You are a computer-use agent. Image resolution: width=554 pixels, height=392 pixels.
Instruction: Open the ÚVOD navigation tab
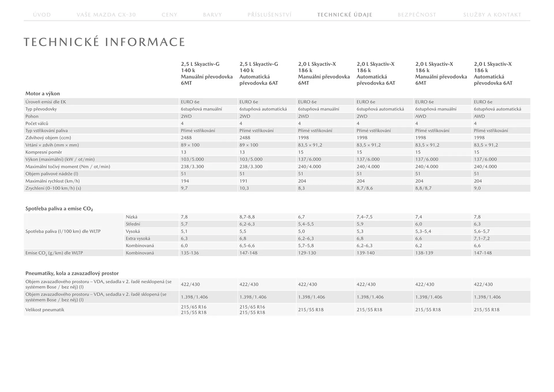42,15
